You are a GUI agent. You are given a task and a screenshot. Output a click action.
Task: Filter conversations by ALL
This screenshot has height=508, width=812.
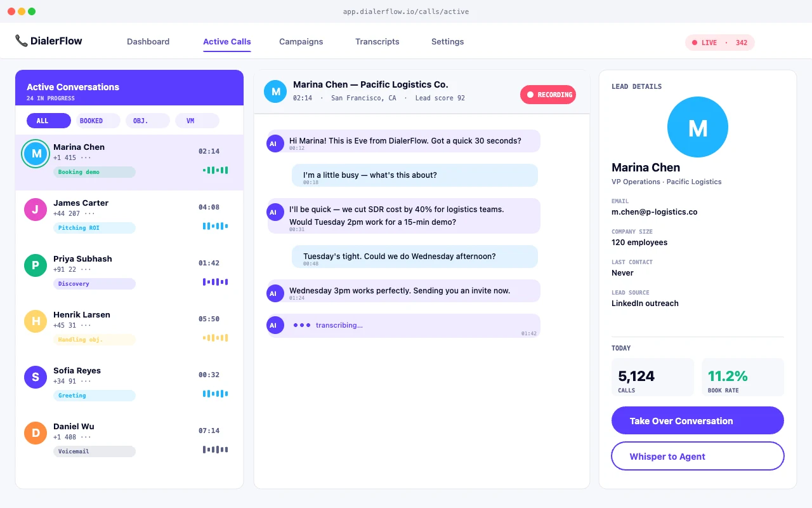tap(49, 121)
